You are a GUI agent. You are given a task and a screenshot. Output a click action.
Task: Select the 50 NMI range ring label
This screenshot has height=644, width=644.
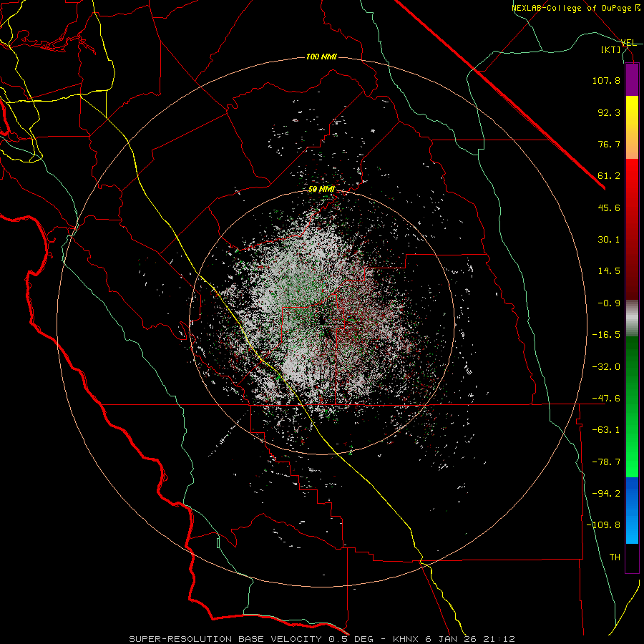[x=321, y=190]
